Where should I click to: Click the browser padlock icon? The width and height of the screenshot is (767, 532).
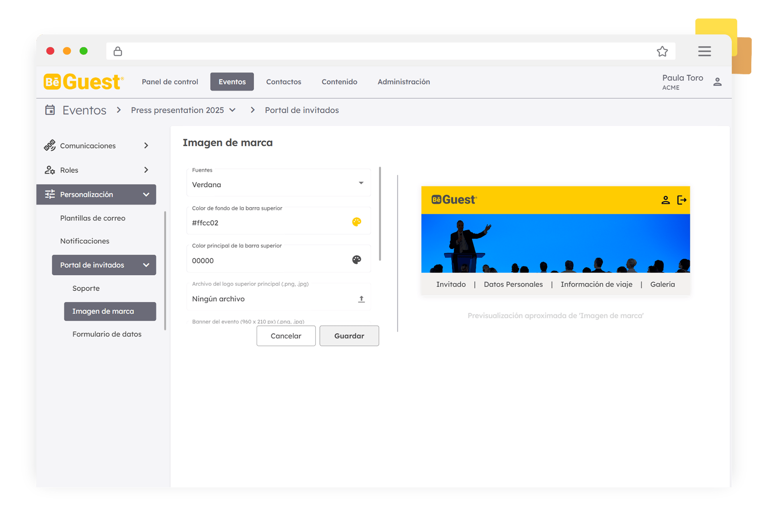pos(118,51)
